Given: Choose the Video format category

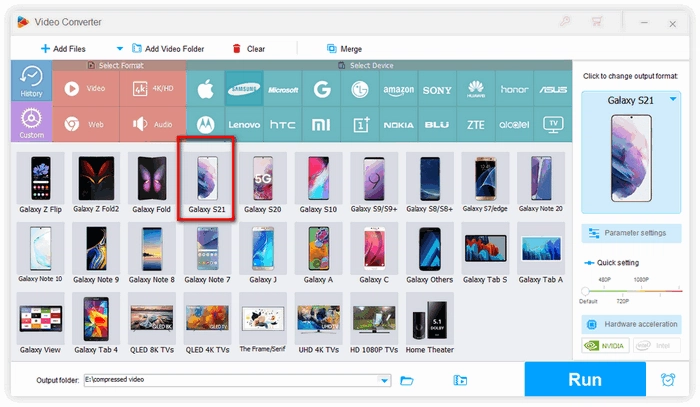Looking at the screenshot, I should pyautogui.click(x=86, y=88).
